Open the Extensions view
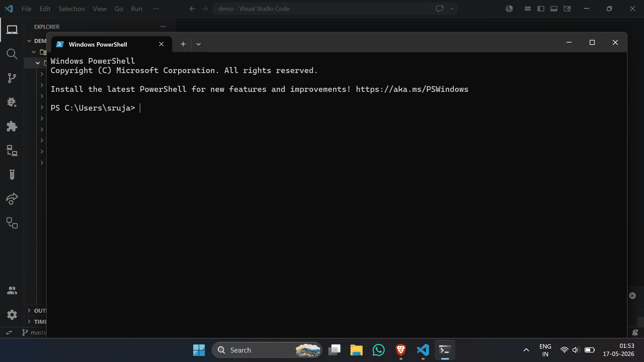Screen dimensions: 644x362 point(12,126)
